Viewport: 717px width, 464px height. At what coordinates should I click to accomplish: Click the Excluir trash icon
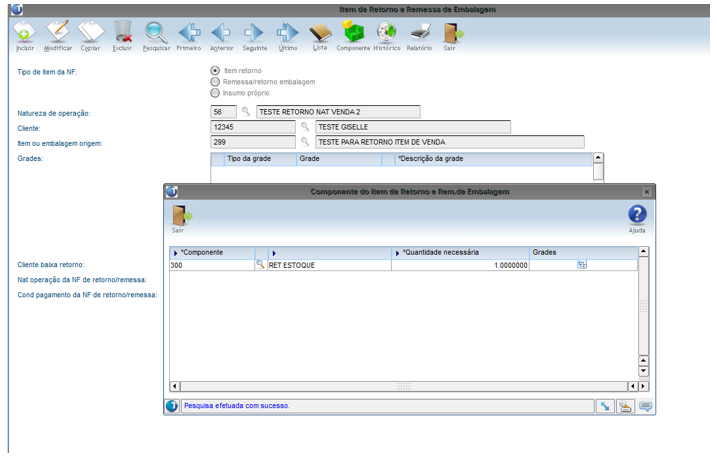pos(123,32)
